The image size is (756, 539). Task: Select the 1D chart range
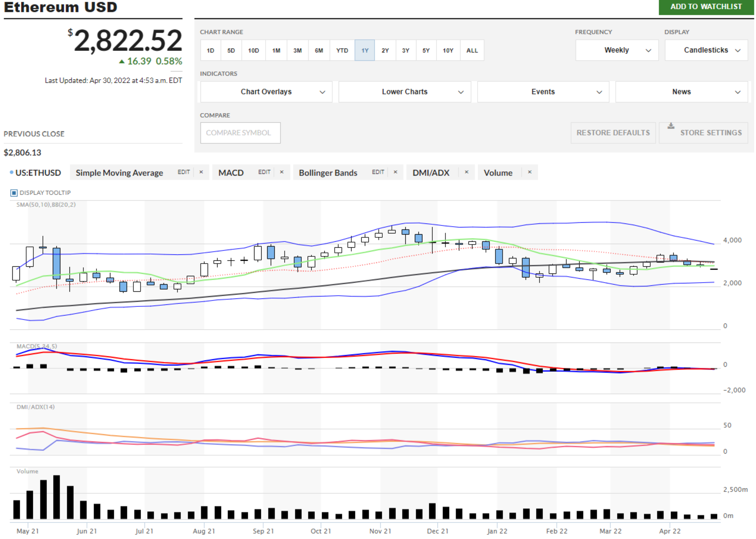[211, 50]
